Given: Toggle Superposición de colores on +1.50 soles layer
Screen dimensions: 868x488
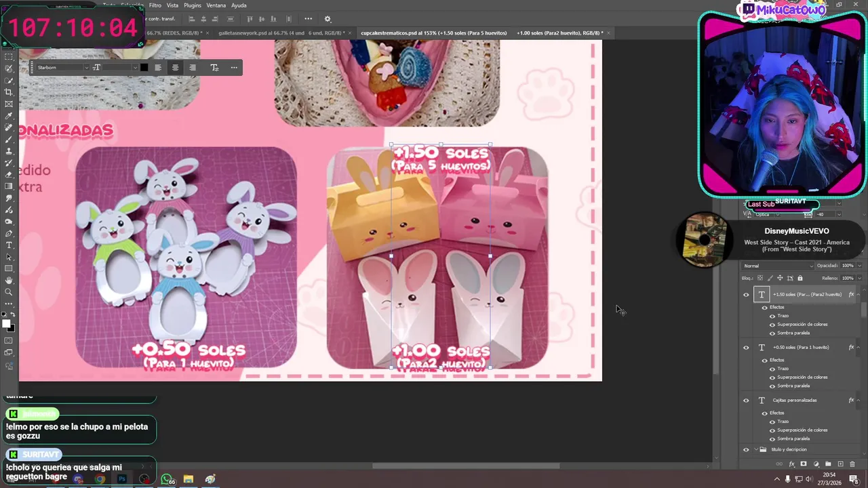Looking at the screenshot, I should (772, 325).
